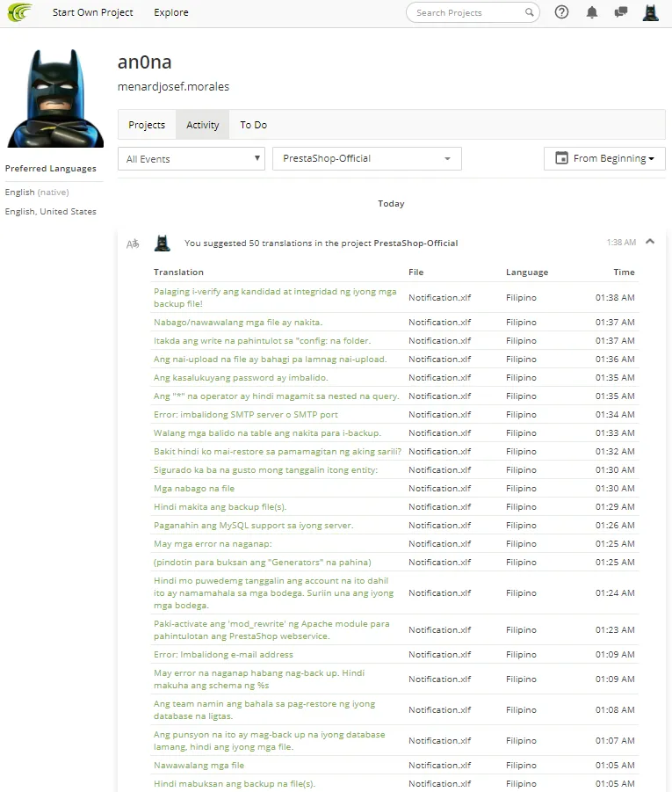Click 'English, United States' preferred language
This screenshot has height=792, width=672.
pos(50,211)
